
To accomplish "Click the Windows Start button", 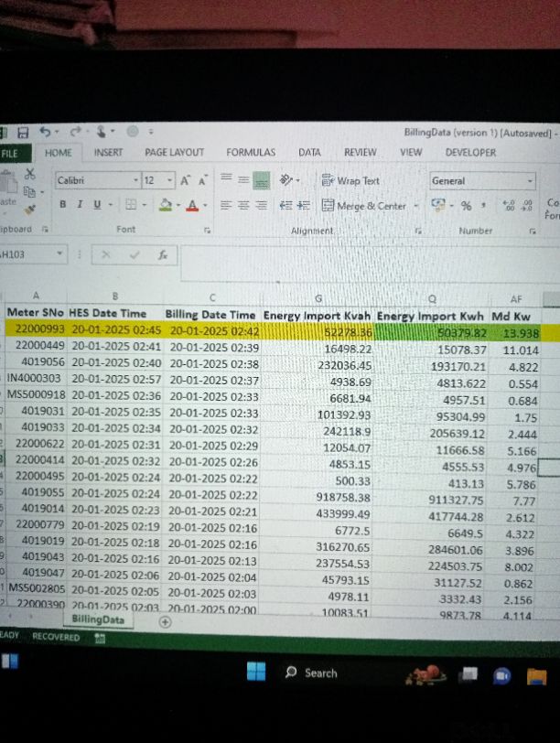I will point(256,672).
